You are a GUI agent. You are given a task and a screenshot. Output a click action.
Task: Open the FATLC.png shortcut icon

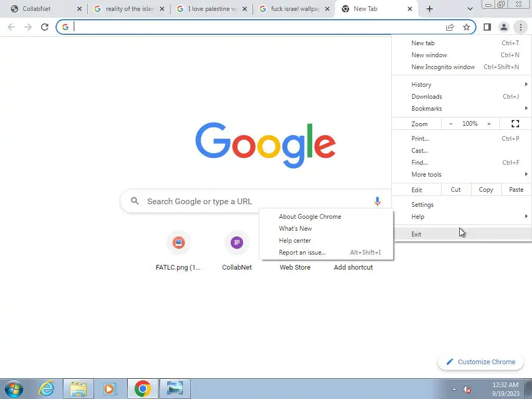[x=179, y=243]
